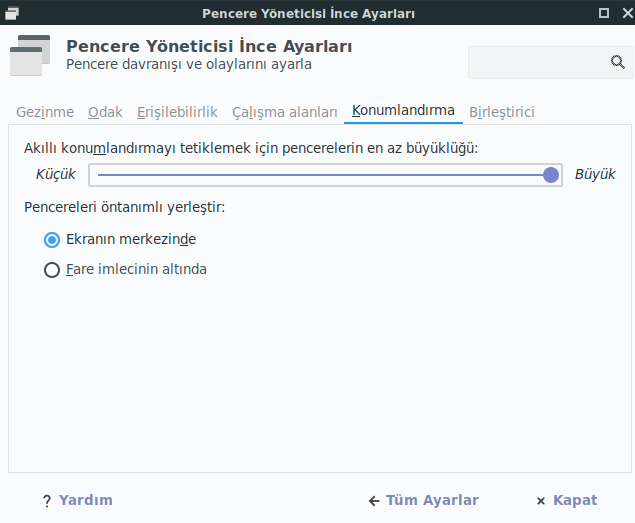Click the "Pencere davranışı ve olaylarını ayarla" subtitle
635x523 pixels.
(x=189, y=64)
